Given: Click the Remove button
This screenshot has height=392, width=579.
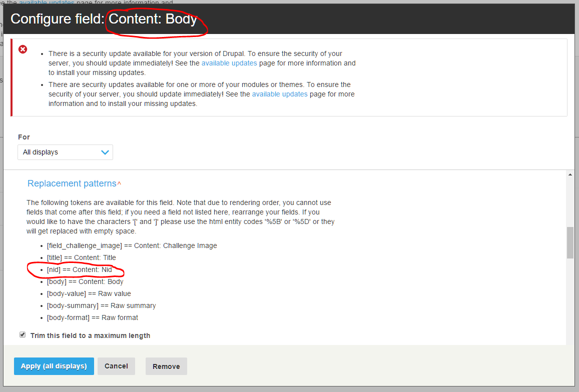Looking at the screenshot, I should tap(166, 366).
